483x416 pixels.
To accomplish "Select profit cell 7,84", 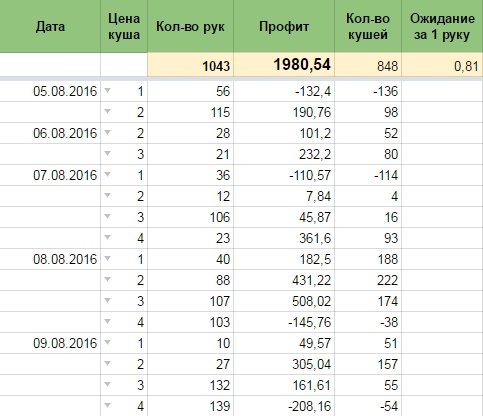I will 284,196.
